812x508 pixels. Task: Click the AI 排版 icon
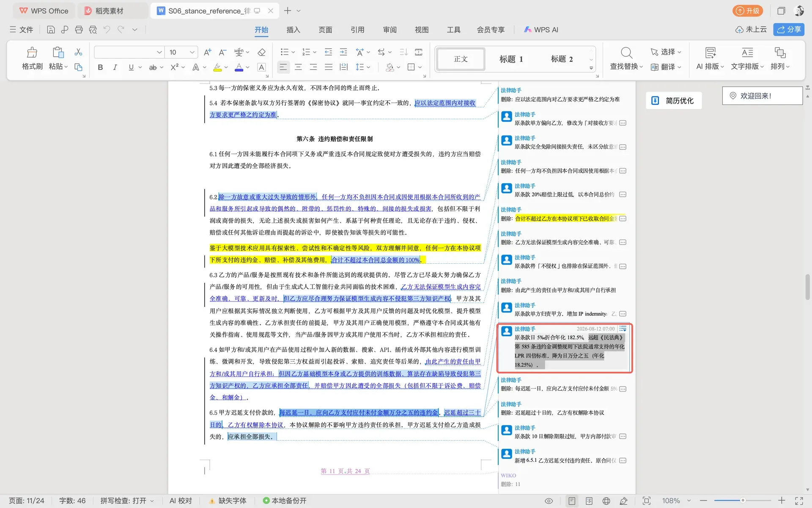(x=710, y=52)
